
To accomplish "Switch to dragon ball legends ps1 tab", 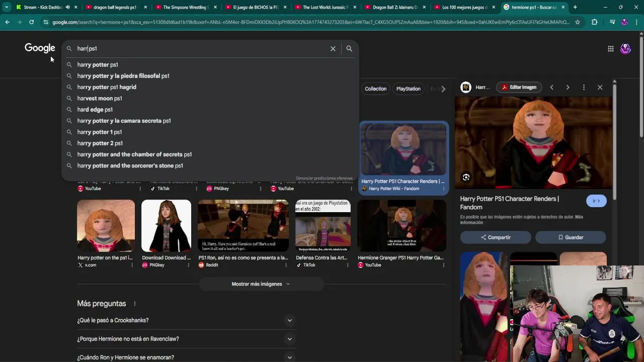I will [x=115, y=7].
